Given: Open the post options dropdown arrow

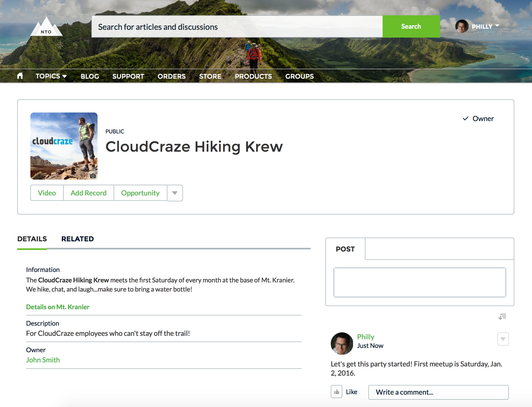Looking at the screenshot, I should click(503, 339).
